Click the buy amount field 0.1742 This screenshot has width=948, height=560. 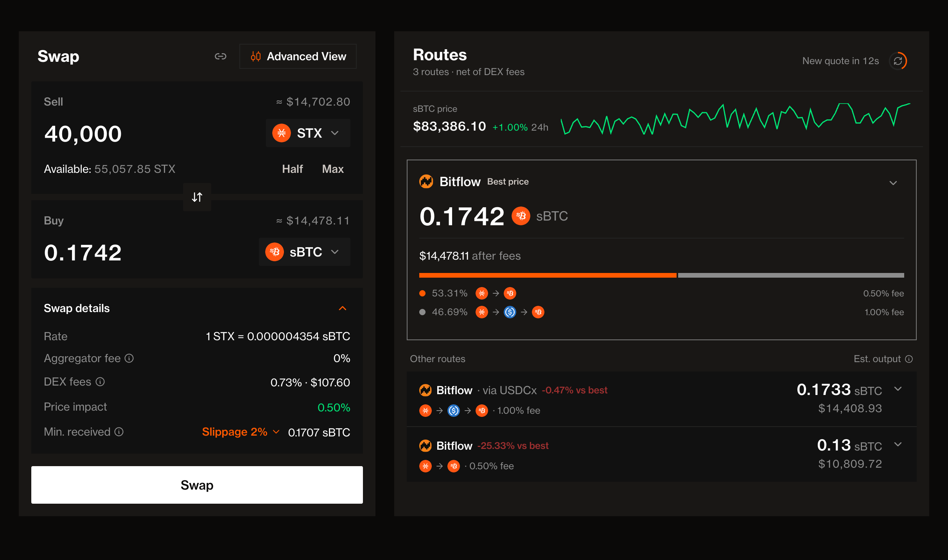[x=83, y=253]
